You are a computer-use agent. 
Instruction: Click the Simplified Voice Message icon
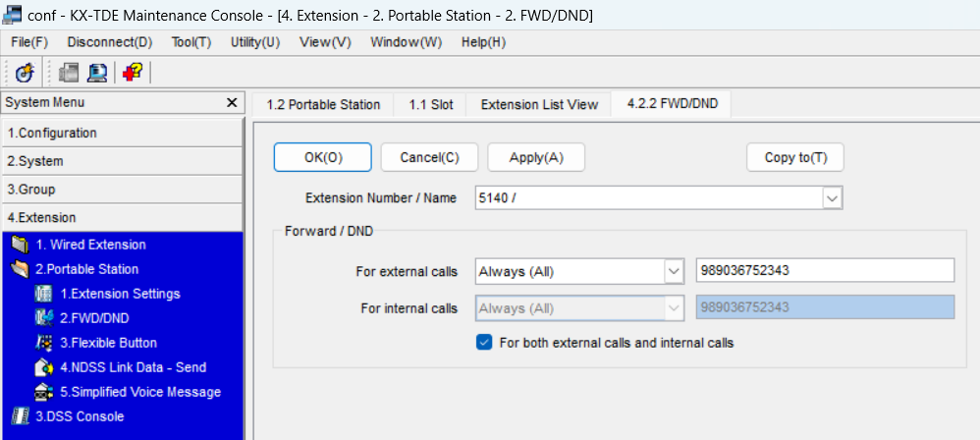click(x=44, y=392)
